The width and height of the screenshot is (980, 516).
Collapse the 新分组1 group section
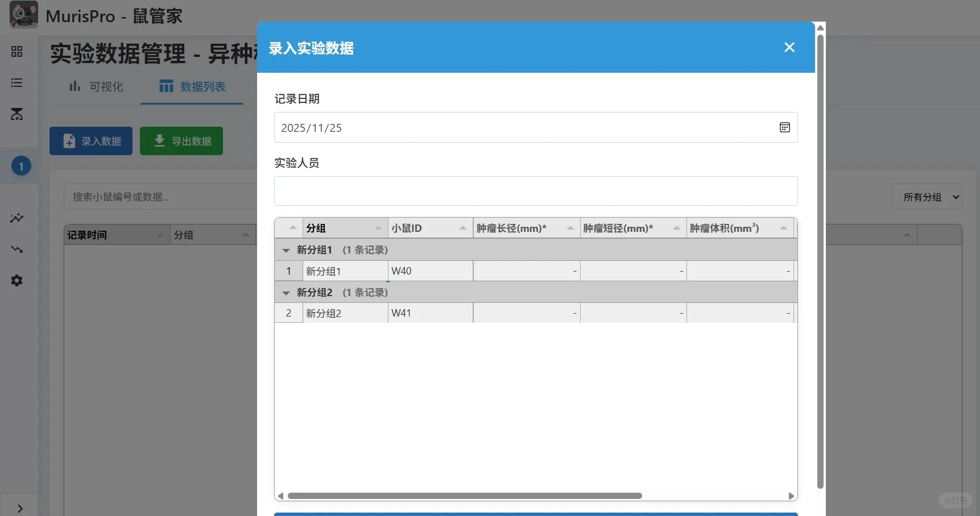(286, 250)
